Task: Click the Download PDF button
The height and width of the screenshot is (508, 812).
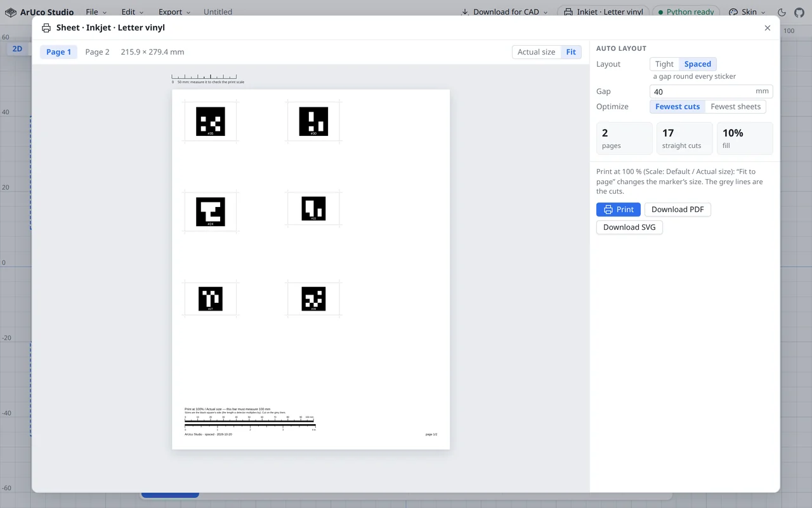Action: tap(678, 210)
